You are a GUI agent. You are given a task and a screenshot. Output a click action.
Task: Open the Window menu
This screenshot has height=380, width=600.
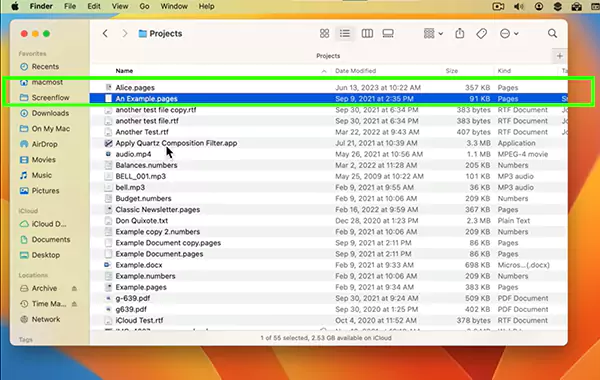click(174, 7)
